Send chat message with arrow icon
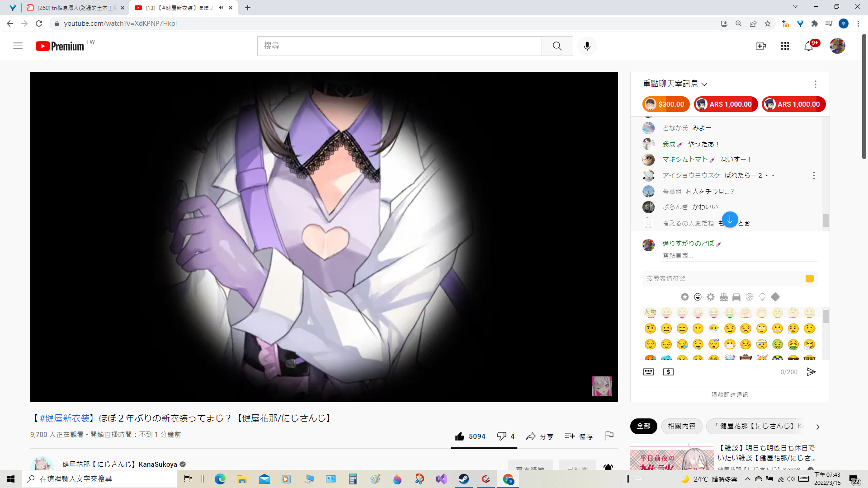This screenshot has width=868, height=488. click(811, 372)
